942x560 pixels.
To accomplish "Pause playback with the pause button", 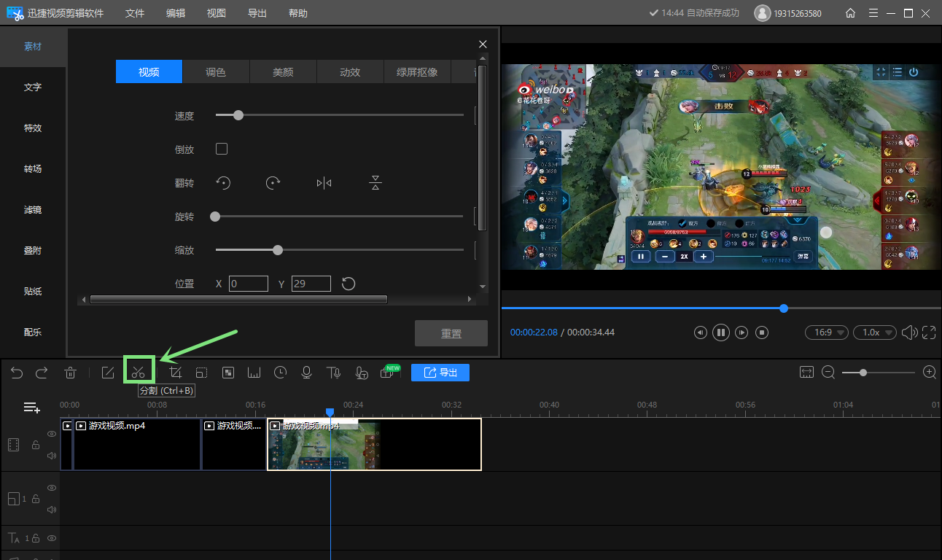I will 720,332.
